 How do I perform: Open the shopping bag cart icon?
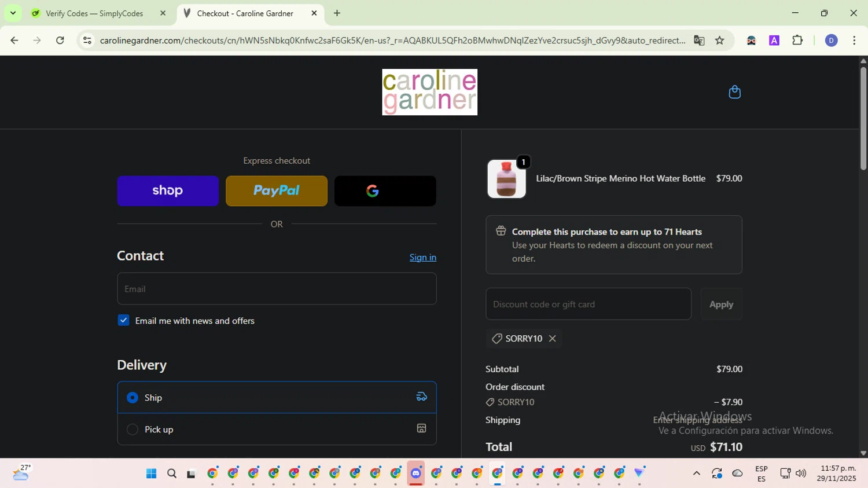[734, 92]
